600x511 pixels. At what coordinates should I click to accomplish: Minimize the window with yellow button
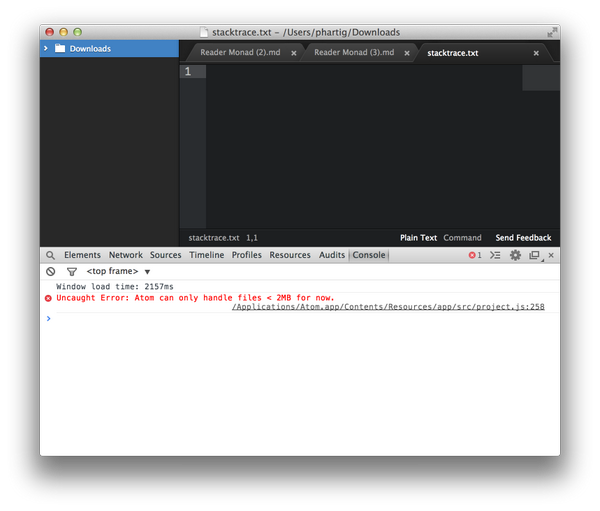click(64, 32)
